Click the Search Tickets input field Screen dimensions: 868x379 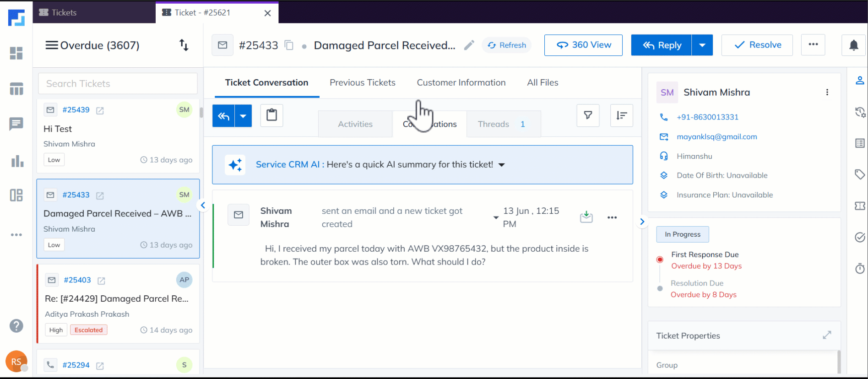[118, 84]
